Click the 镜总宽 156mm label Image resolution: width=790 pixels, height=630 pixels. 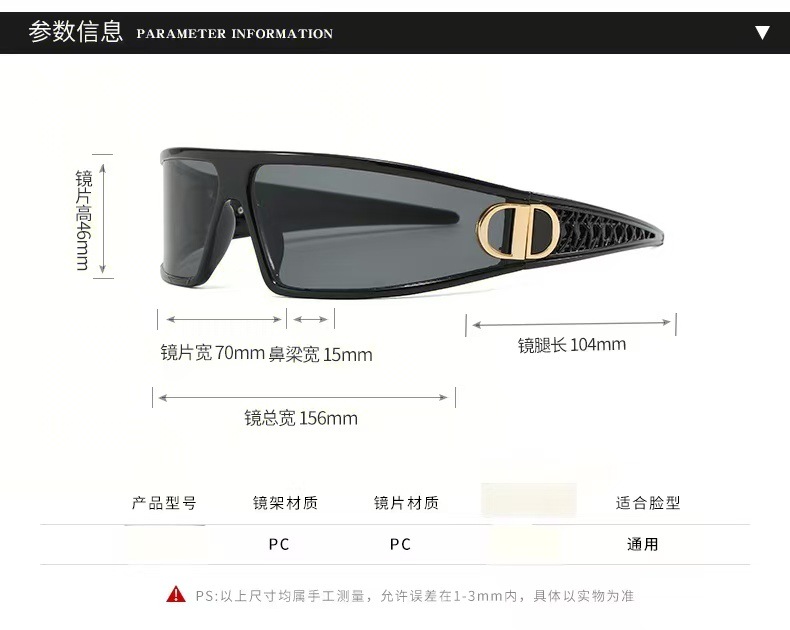coord(301,418)
